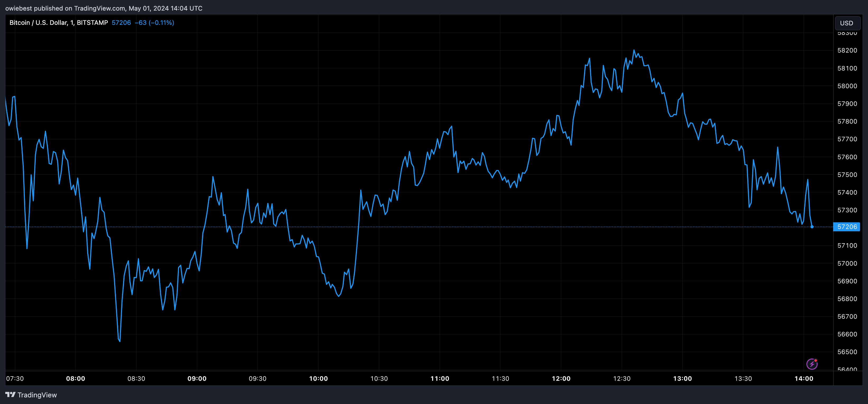Click the 57206 value in chart legend
Image resolution: width=868 pixels, height=404 pixels.
coord(121,22)
